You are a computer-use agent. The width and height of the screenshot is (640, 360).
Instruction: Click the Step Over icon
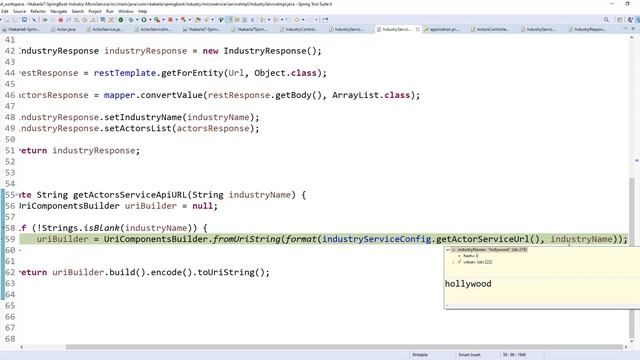(84, 20)
